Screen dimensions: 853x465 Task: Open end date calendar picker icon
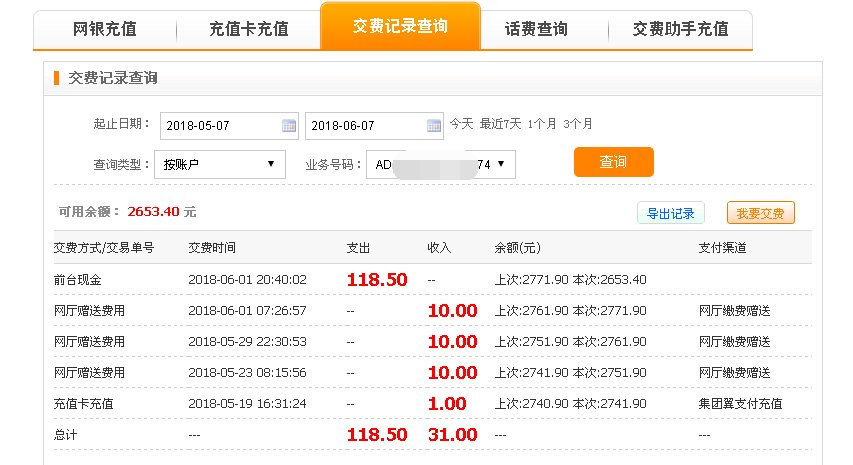[434, 126]
